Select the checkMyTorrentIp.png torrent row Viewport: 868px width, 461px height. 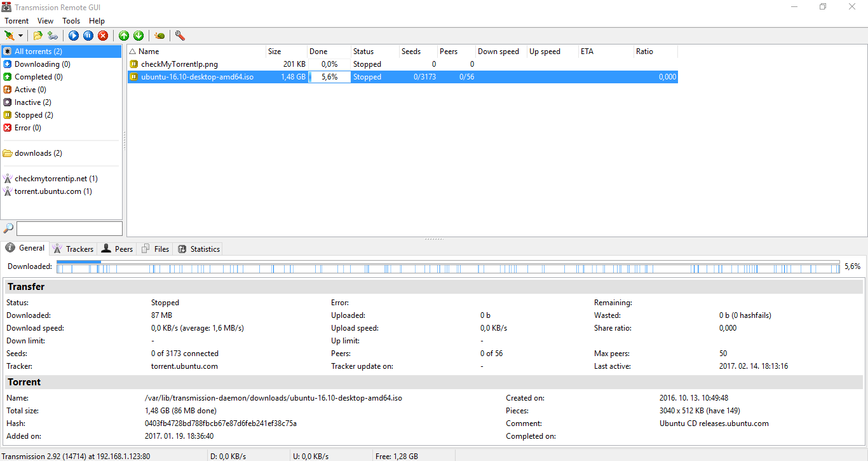click(x=179, y=64)
